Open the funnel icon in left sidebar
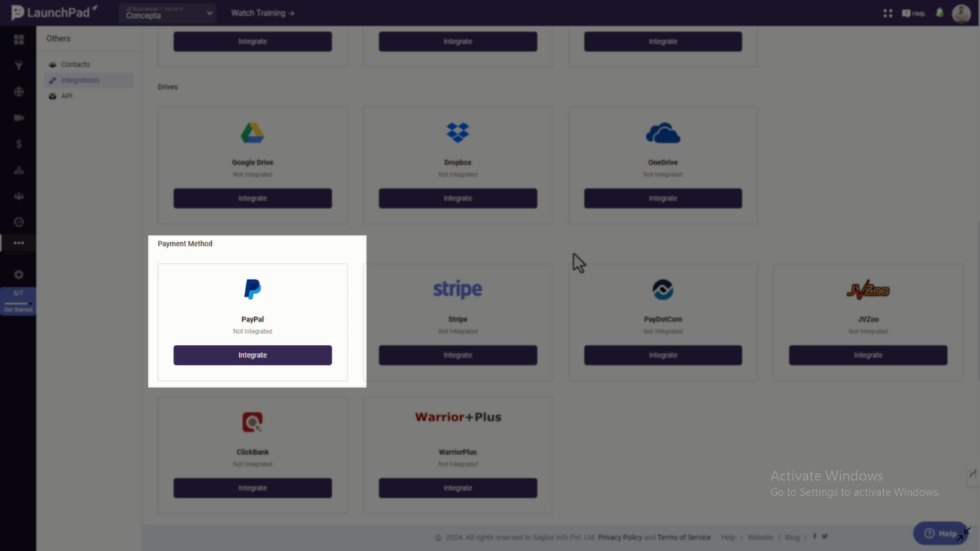The image size is (980, 551). (19, 66)
